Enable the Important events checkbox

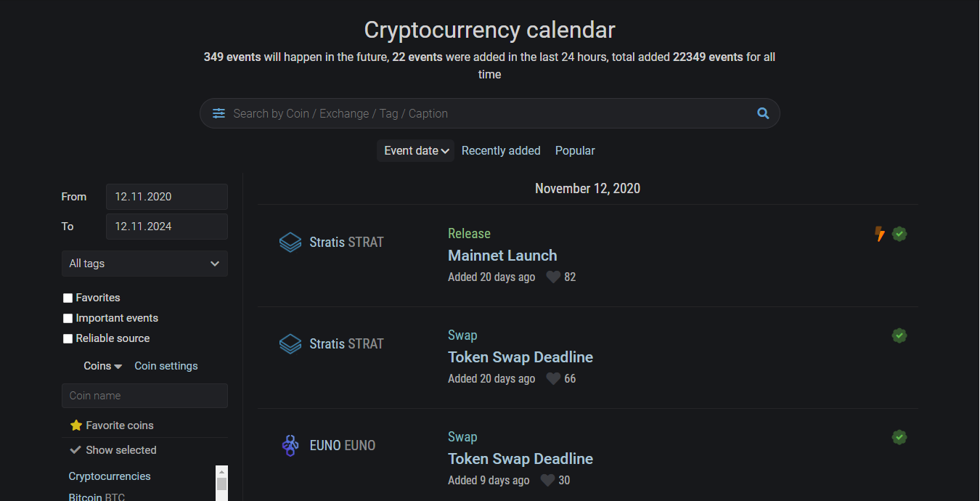point(68,318)
